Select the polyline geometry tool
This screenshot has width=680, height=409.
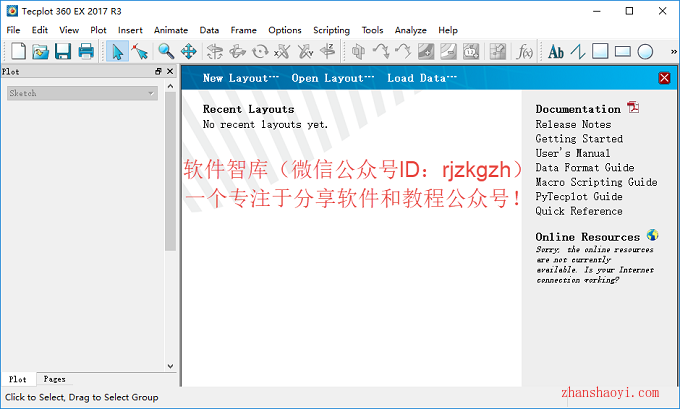[x=578, y=51]
